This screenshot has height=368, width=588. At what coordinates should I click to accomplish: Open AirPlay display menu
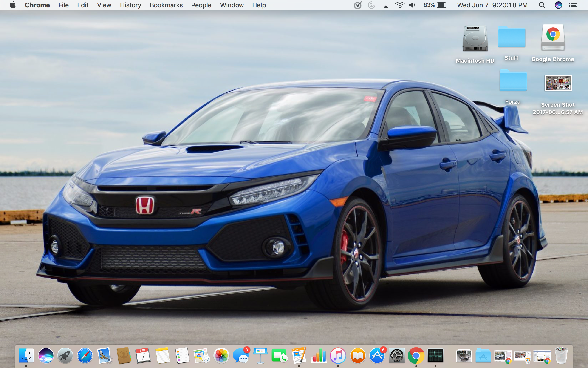pos(386,5)
